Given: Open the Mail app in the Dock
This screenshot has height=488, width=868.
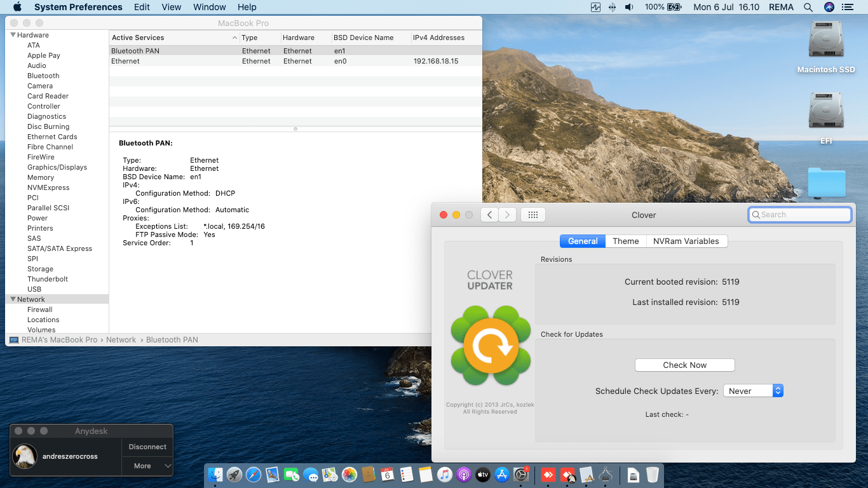Looking at the screenshot, I should tap(273, 475).
